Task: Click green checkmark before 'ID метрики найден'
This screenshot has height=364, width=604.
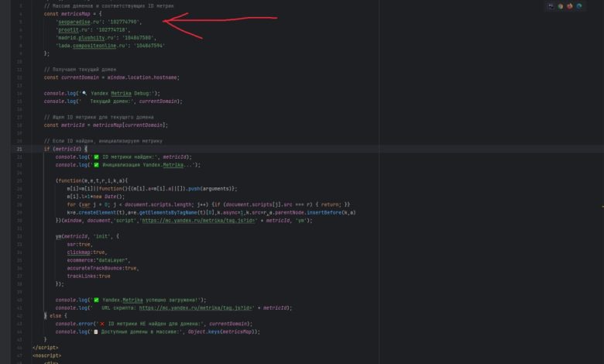Action: tap(96, 156)
